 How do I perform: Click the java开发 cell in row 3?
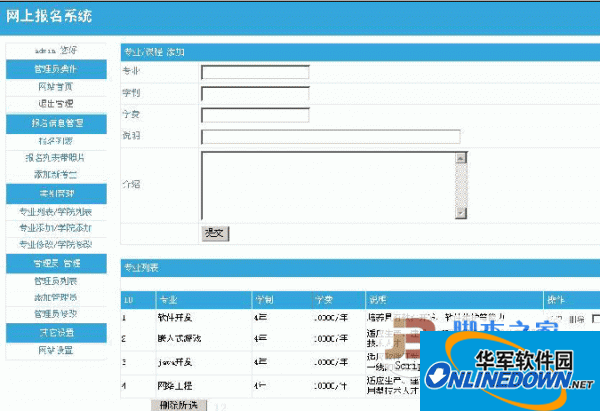click(x=175, y=362)
